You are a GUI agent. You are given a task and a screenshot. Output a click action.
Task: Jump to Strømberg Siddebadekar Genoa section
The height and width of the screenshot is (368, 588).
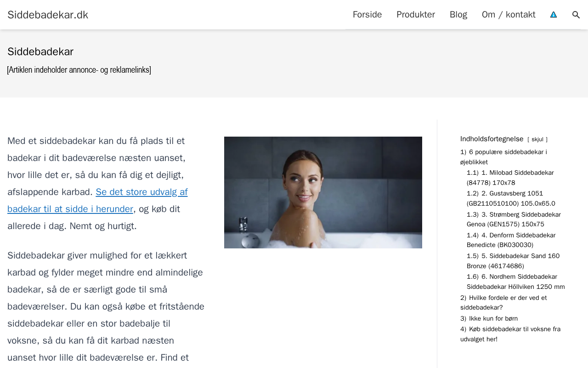[514, 219]
